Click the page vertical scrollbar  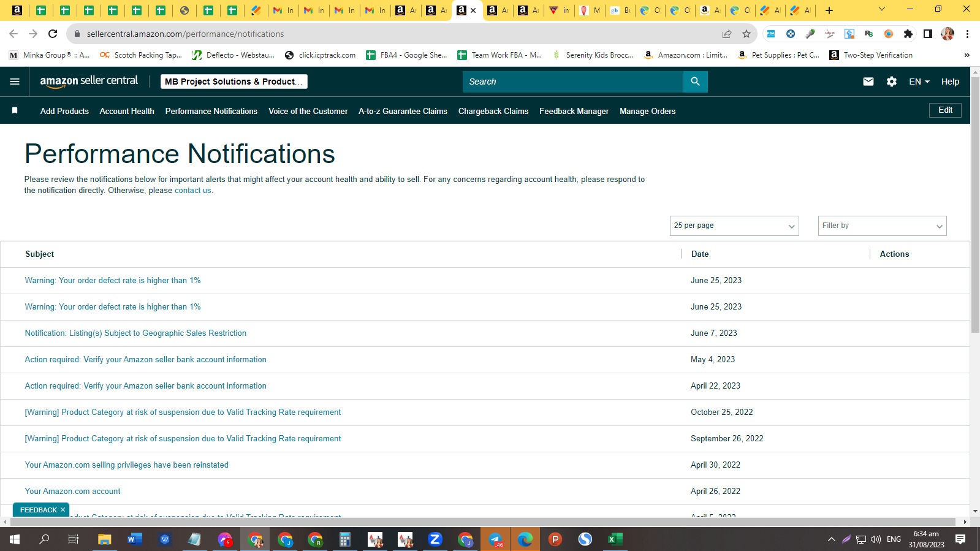pos(975,204)
